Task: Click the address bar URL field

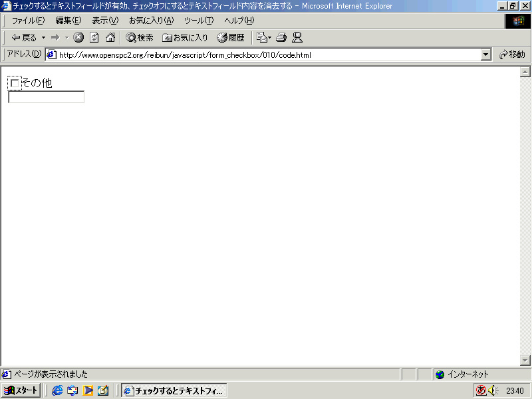Action: (269, 55)
